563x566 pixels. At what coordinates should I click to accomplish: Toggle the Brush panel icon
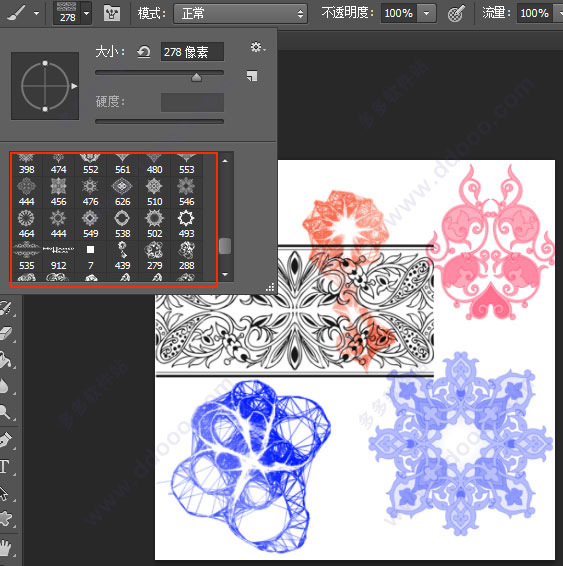[112, 13]
